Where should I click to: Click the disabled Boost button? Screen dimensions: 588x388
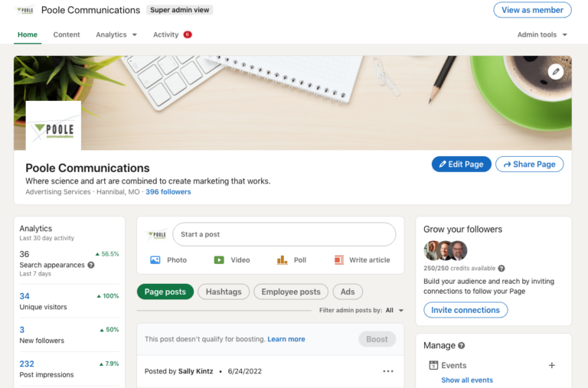point(377,339)
